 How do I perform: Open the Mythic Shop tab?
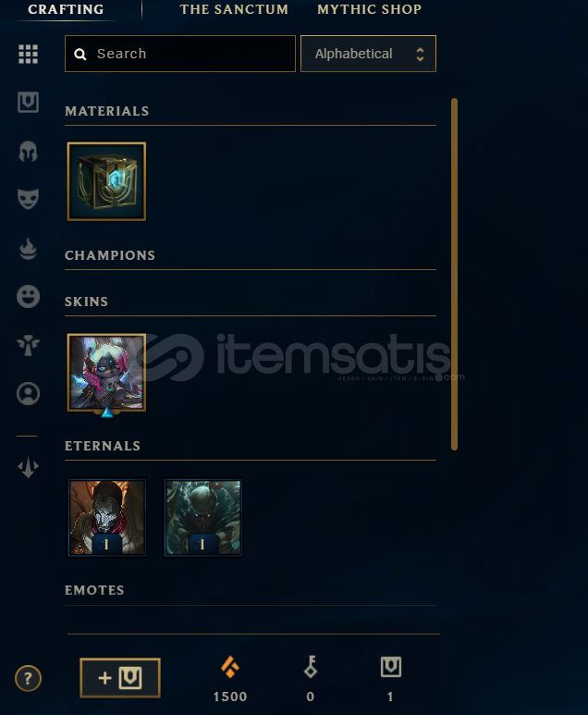click(x=369, y=9)
